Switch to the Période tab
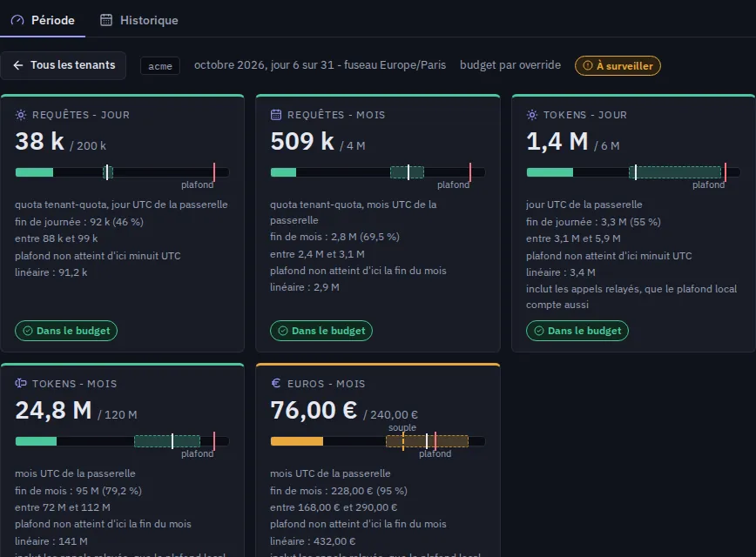Image resolution: width=756 pixels, height=557 pixels. pyautogui.click(x=43, y=20)
